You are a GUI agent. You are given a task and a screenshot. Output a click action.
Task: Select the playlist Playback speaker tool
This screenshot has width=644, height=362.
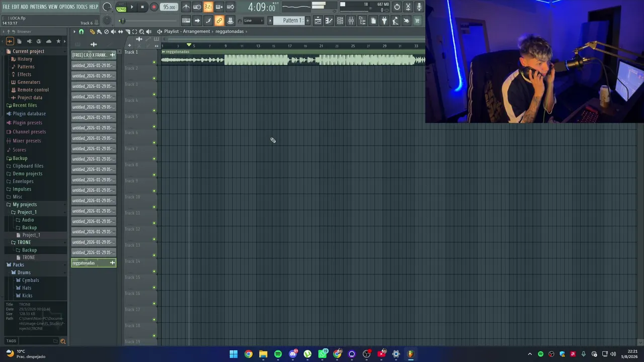click(x=148, y=32)
